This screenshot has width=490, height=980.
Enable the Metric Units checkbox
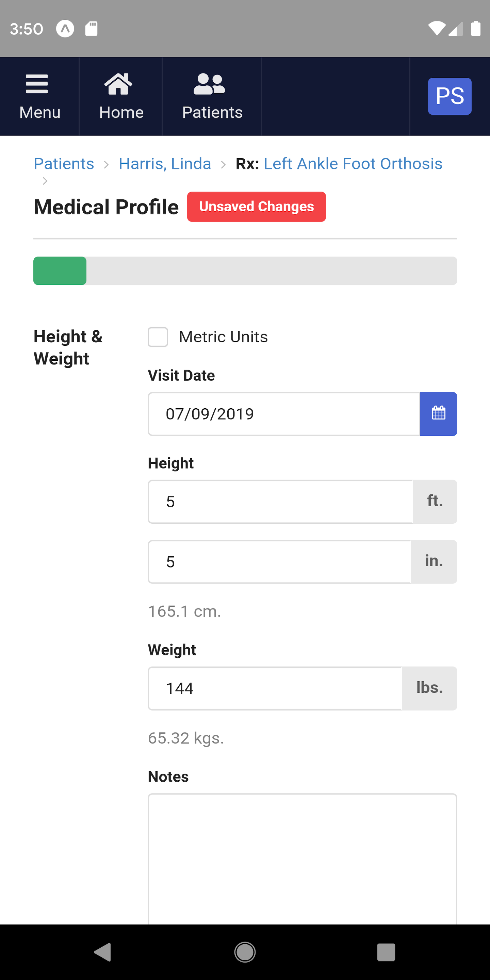(158, 337)
